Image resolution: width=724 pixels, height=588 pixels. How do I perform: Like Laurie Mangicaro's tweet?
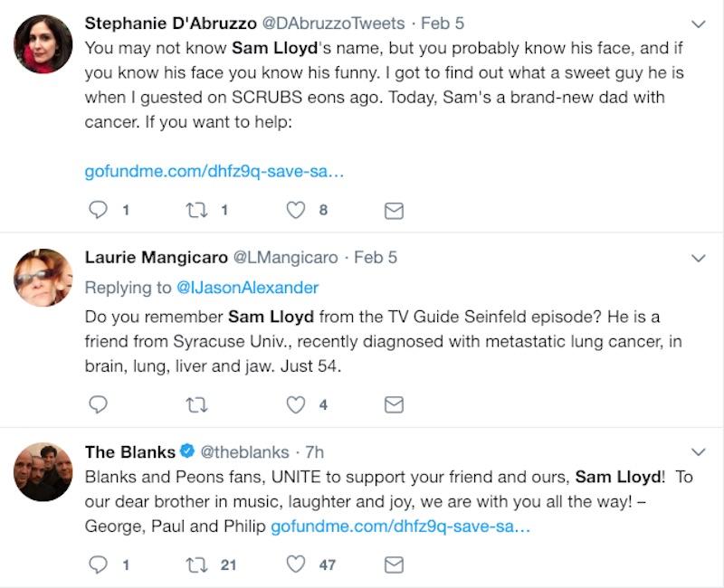295,404
